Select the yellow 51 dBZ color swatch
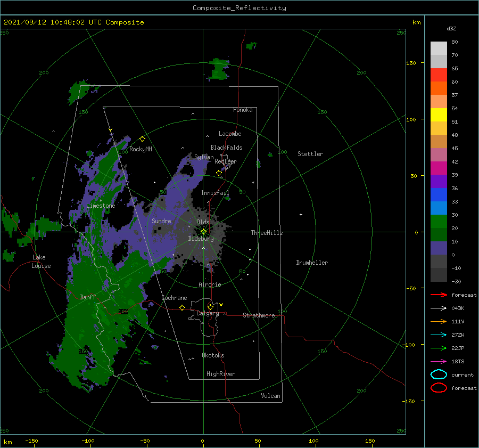Screen dimensions: 479x448 (x=439, y=115)
